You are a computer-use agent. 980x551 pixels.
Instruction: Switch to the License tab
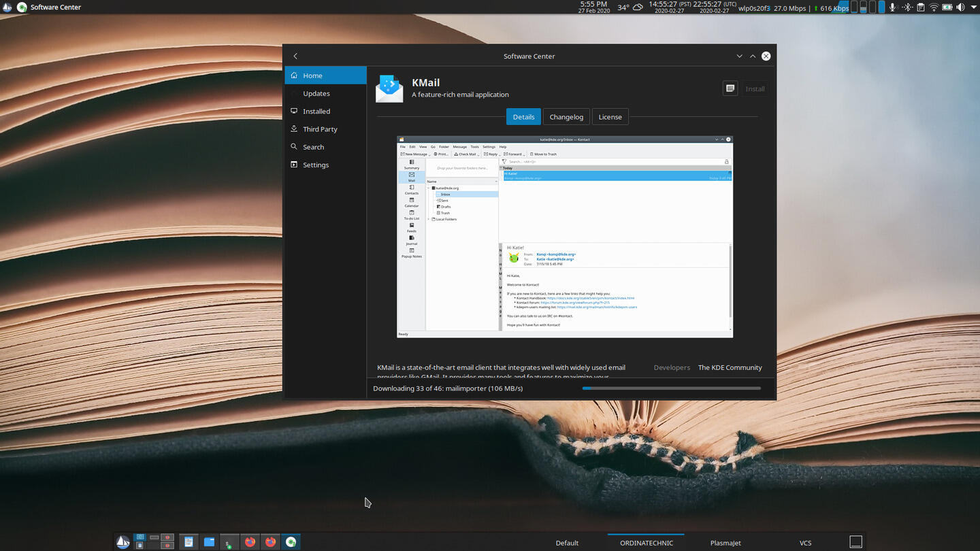(610, 117)
